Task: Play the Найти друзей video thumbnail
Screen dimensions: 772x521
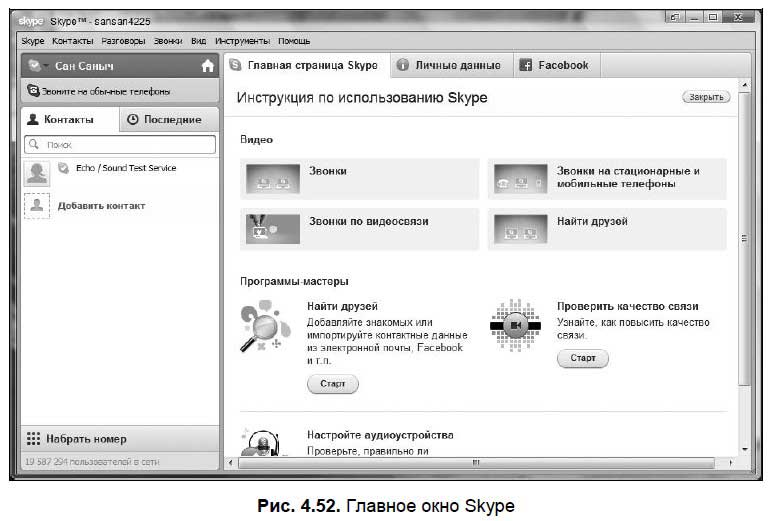Action: click(520, 229)
